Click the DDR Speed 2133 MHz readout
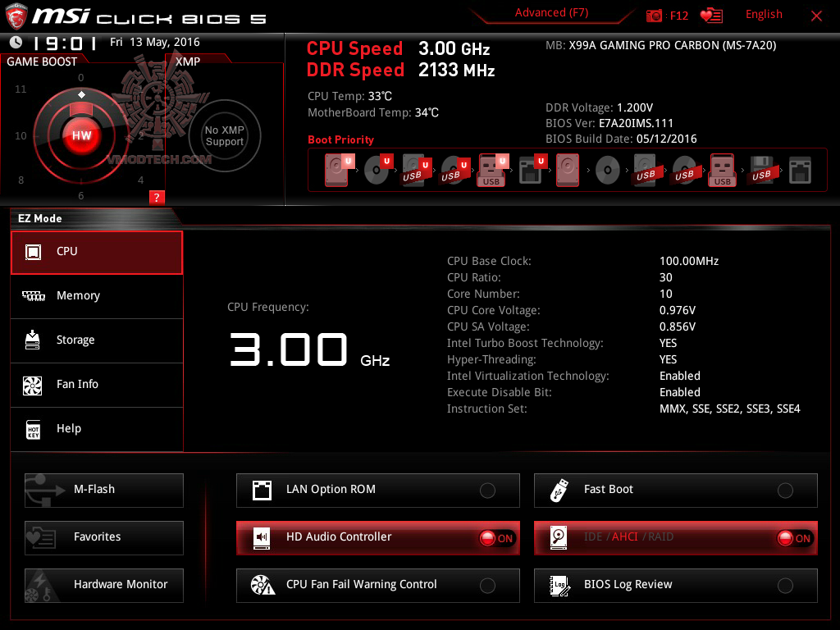The width and height of the screenshot is (840, 630). click(x=400, y=71)
